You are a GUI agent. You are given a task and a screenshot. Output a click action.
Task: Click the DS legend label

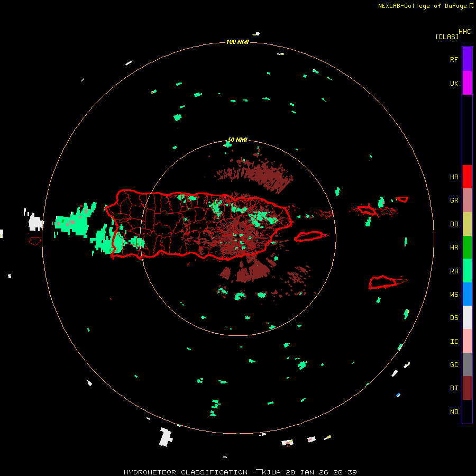(454, 318)
